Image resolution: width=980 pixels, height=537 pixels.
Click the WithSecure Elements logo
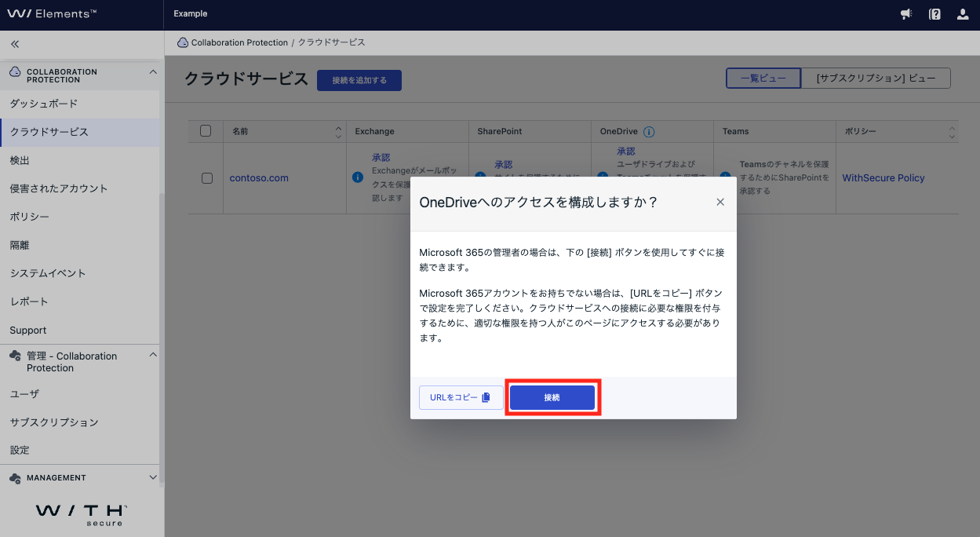52,14
